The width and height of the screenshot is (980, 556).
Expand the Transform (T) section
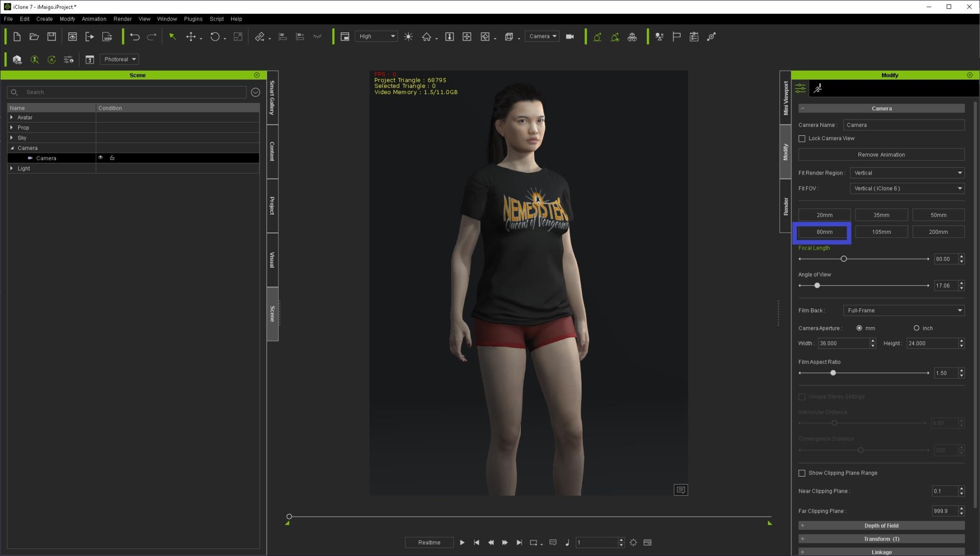pyautogui.click(x=881, y=539)
